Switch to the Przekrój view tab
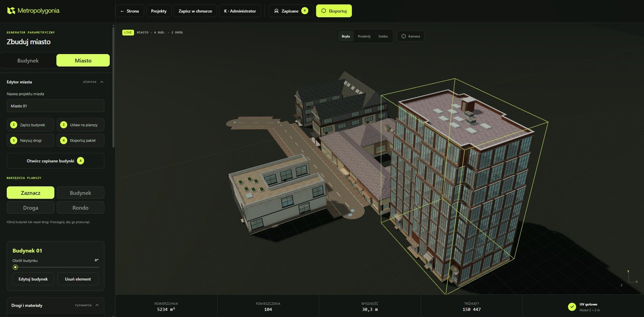 (364, 36)
